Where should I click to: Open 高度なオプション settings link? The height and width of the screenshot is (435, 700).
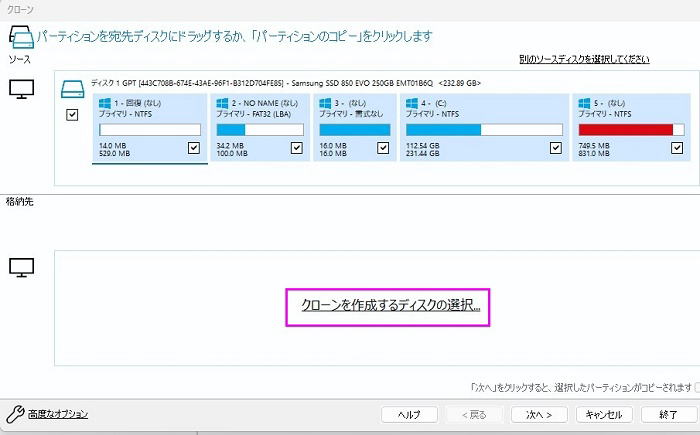[x=58, y=413]
